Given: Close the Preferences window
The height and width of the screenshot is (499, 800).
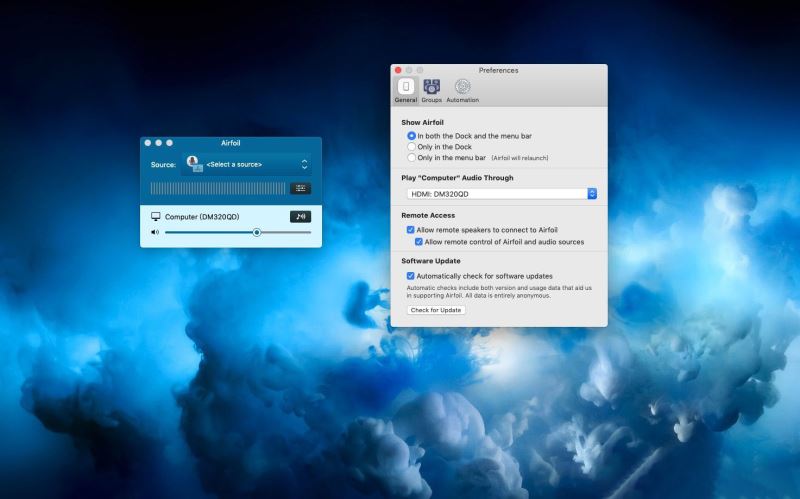Looking at the screenshot, I should point(398,70).
